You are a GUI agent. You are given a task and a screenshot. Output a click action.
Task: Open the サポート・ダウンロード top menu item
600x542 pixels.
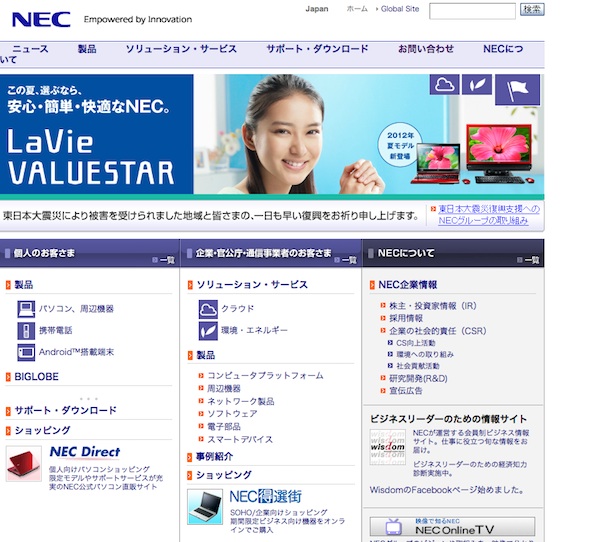pos(318,49)
